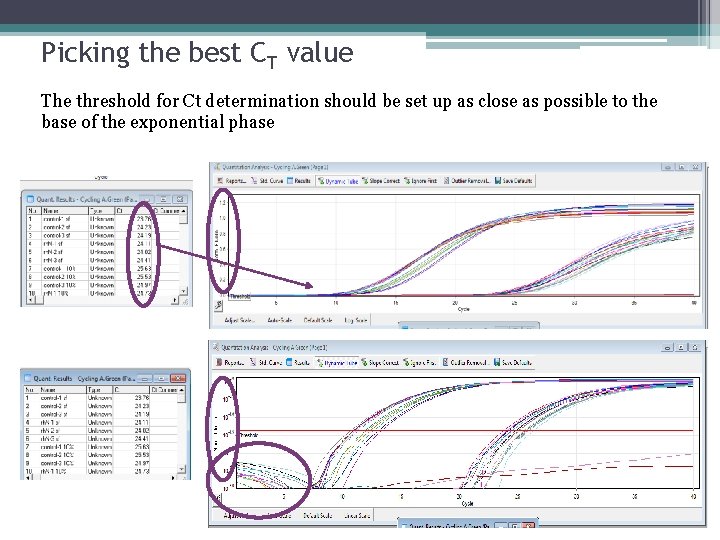
Task: Click Ignore First in the top analysis toolbar
Action: coord(421,181)
